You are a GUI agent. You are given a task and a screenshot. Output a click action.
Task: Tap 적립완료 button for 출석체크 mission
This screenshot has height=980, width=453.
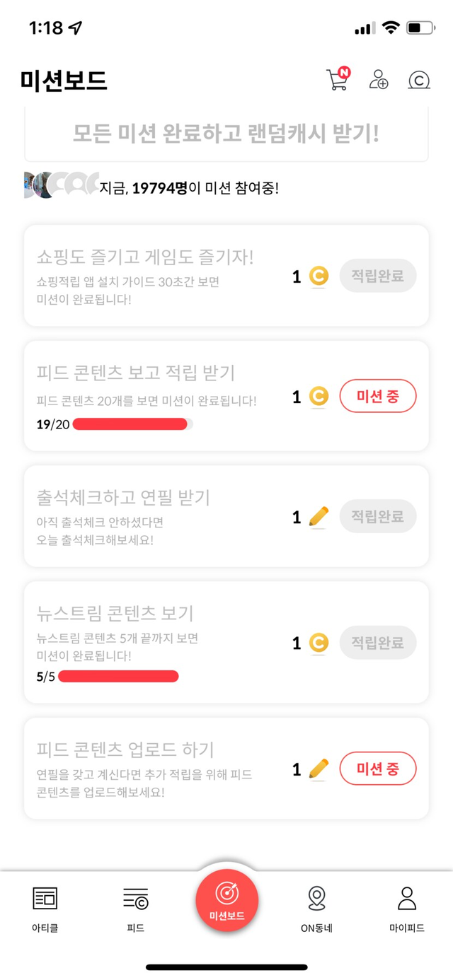click(378, 517)
